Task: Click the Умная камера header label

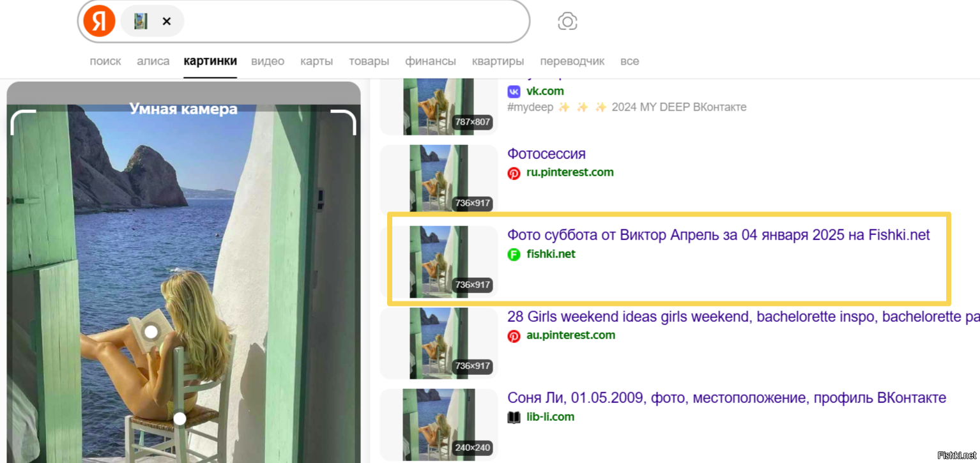Action: 183,109
